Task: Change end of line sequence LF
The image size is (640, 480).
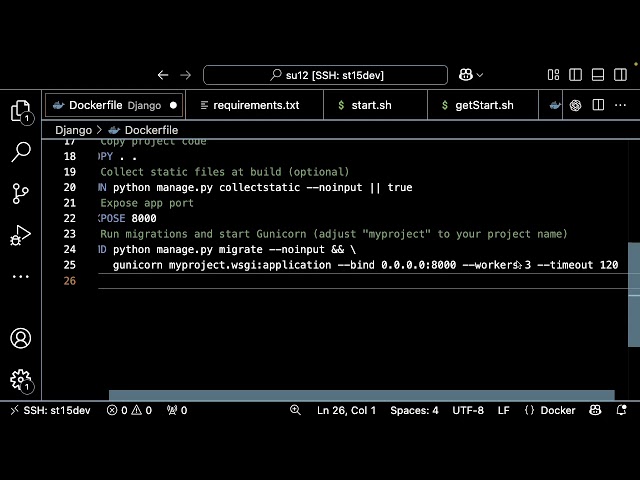Action: pyautogui.click(x=503, y=410)
